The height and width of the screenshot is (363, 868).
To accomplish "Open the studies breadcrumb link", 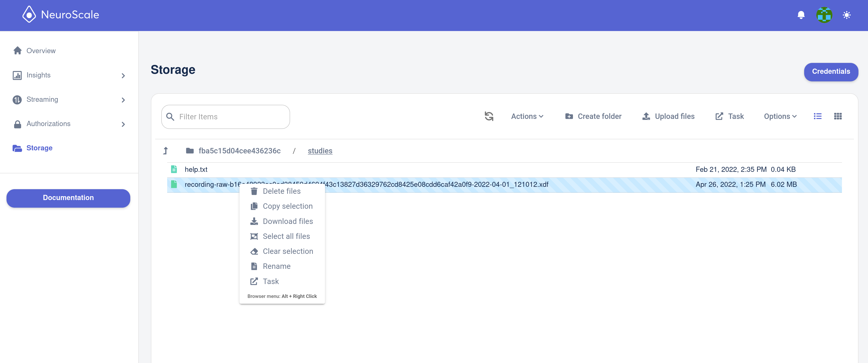I will tap(320, 151).
